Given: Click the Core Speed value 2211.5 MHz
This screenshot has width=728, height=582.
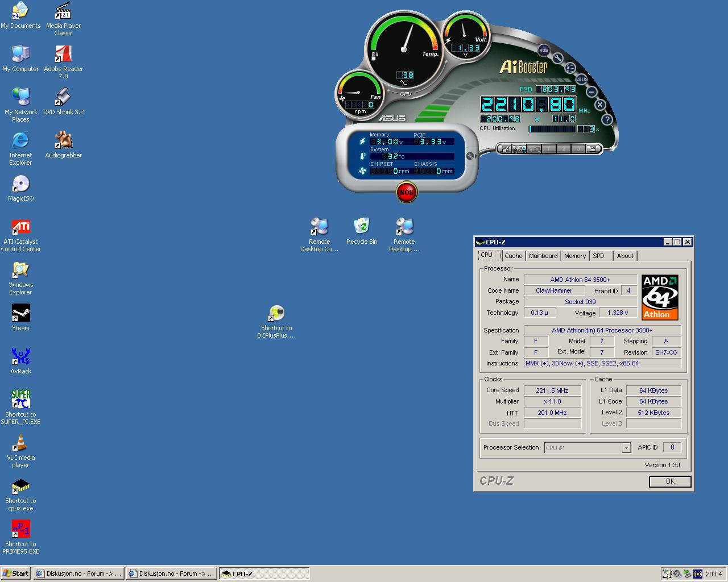Looking at the screenshot, I should (552, 390).
